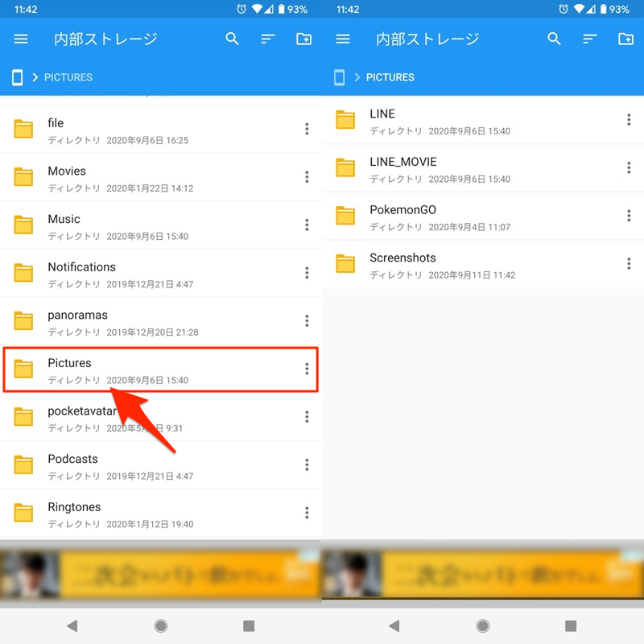Image resolution: width=644 pixels, height=644 pixels.
Task: Tap PICTURES breadcrumb in right phone screen
Action: pos(390,77)
